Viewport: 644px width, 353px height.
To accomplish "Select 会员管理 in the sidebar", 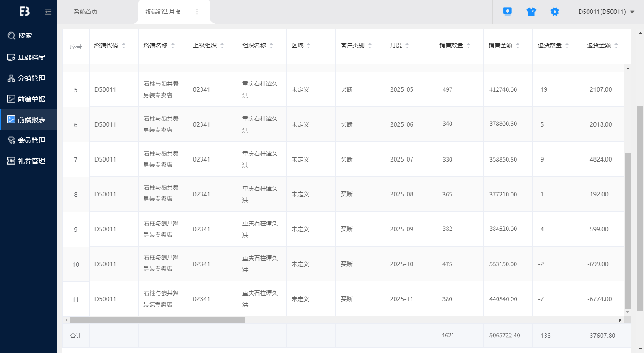I will [31, 140].
